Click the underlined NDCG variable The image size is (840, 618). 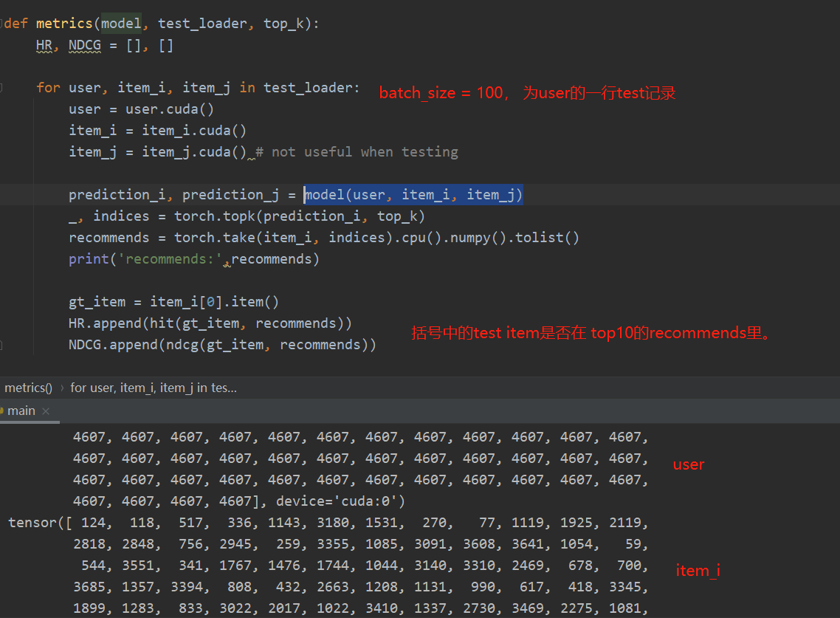(83, 44)
